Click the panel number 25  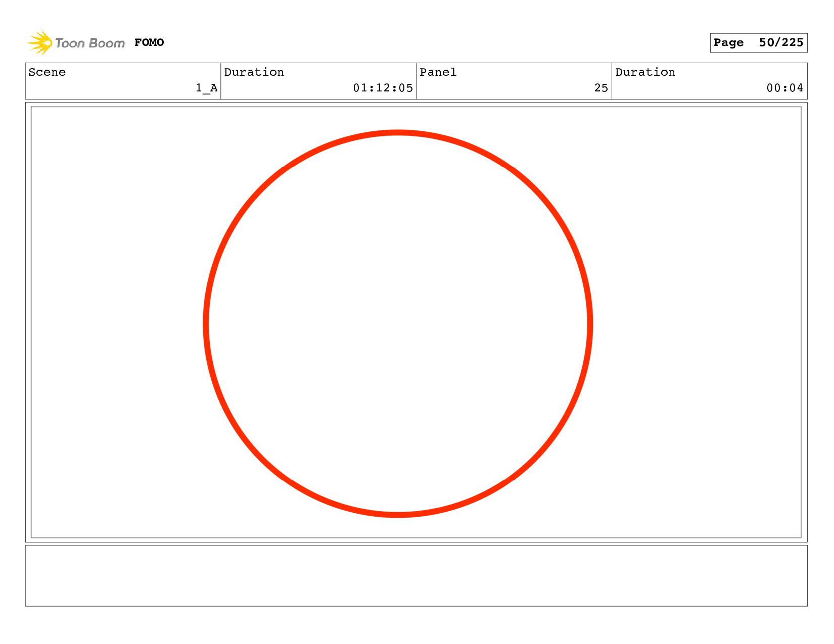pyautogui.click(x=601, y=88)
